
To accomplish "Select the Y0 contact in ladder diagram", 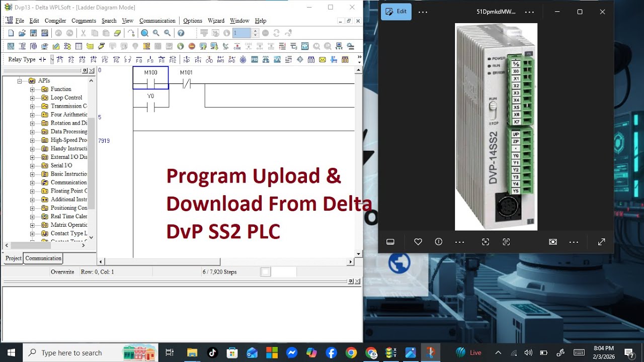I will click(x=151, y=102).
